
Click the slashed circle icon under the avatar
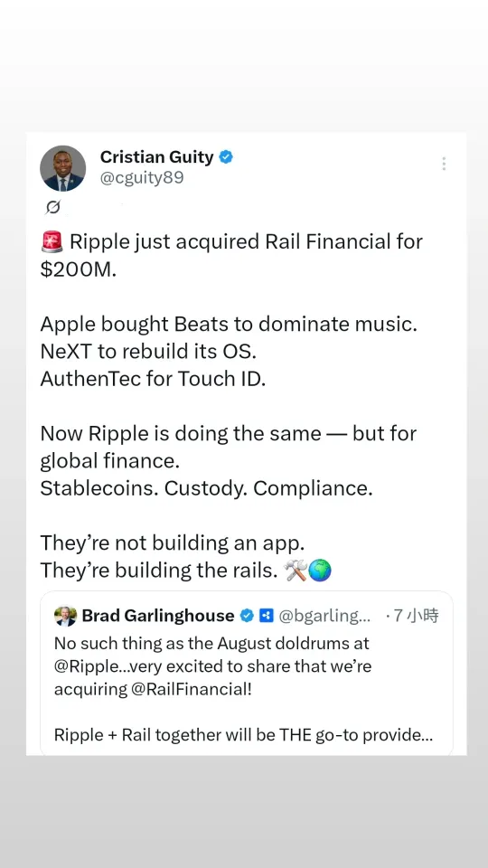(x=52, y=208)
